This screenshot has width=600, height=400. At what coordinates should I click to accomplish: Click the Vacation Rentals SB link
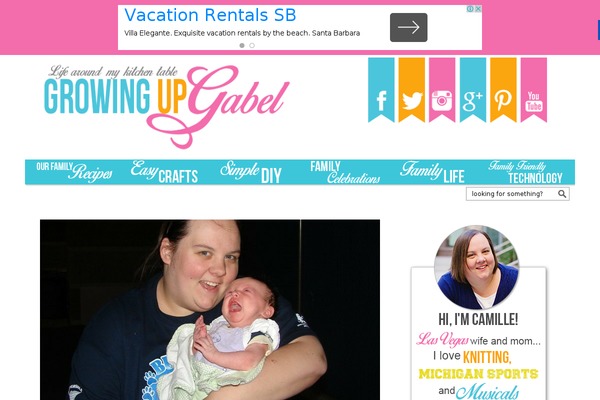pos(210,15)
